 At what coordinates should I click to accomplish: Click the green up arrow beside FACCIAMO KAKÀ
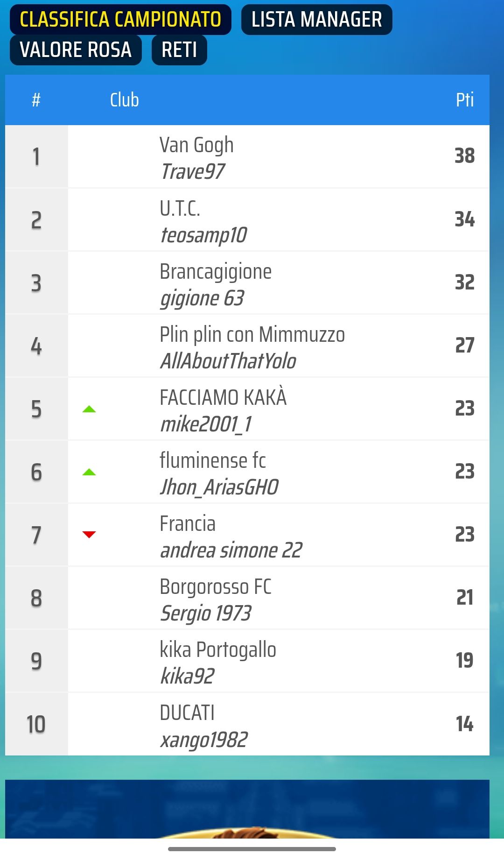click(x=89, y=409)
